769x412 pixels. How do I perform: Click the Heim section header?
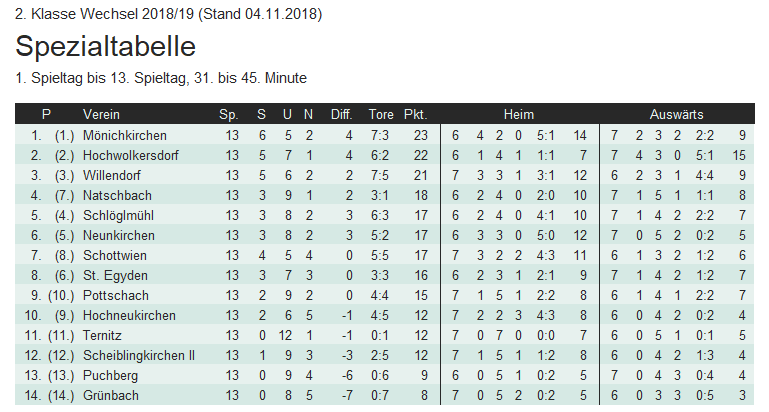pos(519,114)
